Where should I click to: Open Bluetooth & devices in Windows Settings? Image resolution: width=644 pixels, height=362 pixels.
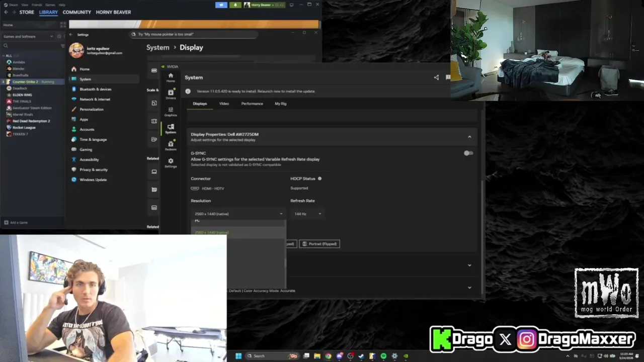(104, 89)
